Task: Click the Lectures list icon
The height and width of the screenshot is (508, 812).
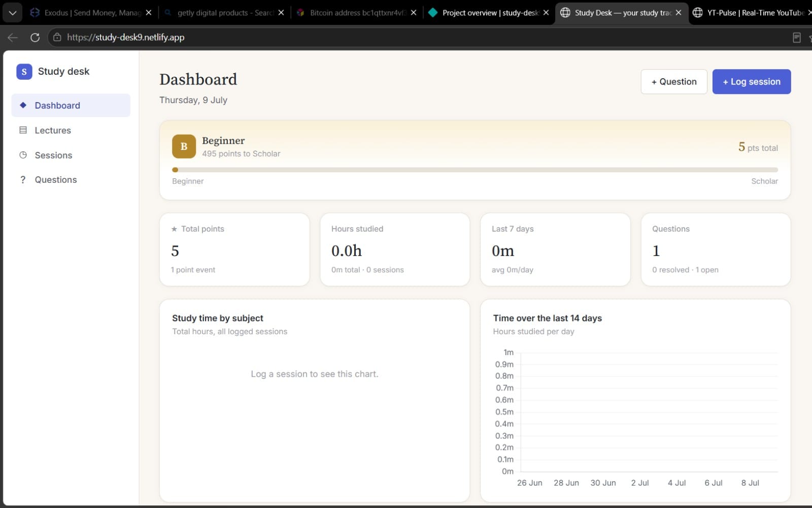Action: coord(23,130)
